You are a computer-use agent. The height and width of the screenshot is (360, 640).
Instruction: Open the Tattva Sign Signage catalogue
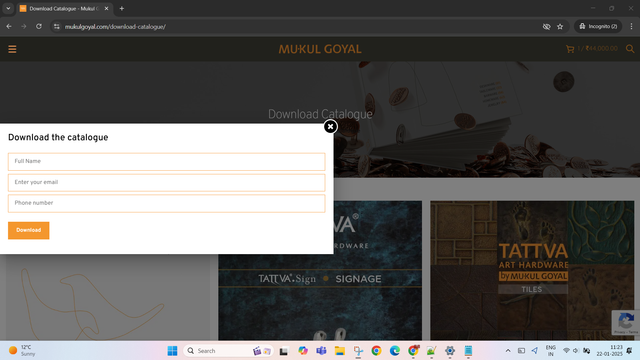(x=320, y=271)
